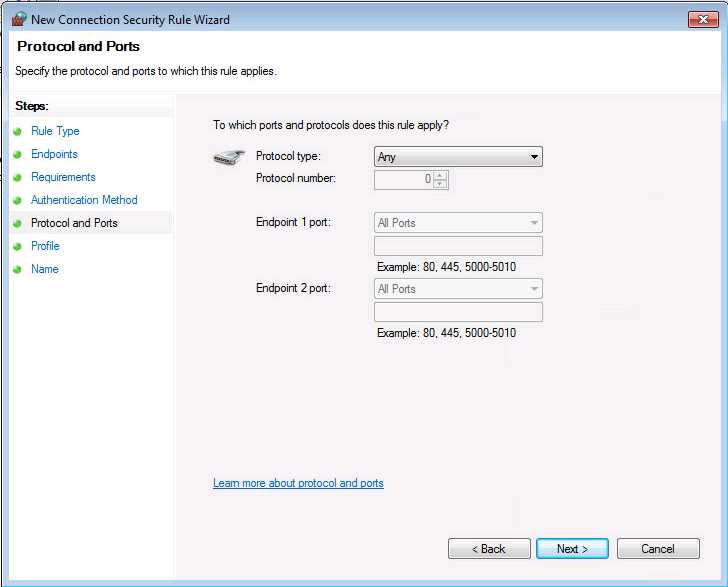
Task: Click green bullet beside Requirements step
Action: pos(18,177)
